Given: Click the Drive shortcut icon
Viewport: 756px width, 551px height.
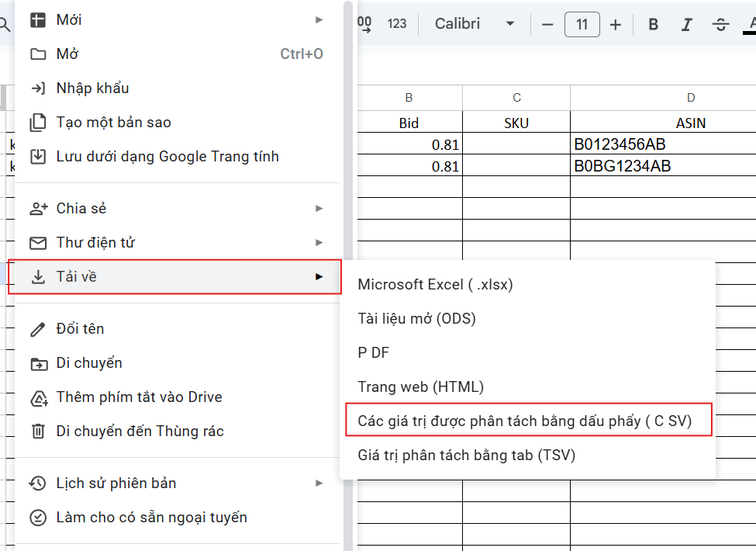Looking at the screenshot, I should (x=37, y=397).
